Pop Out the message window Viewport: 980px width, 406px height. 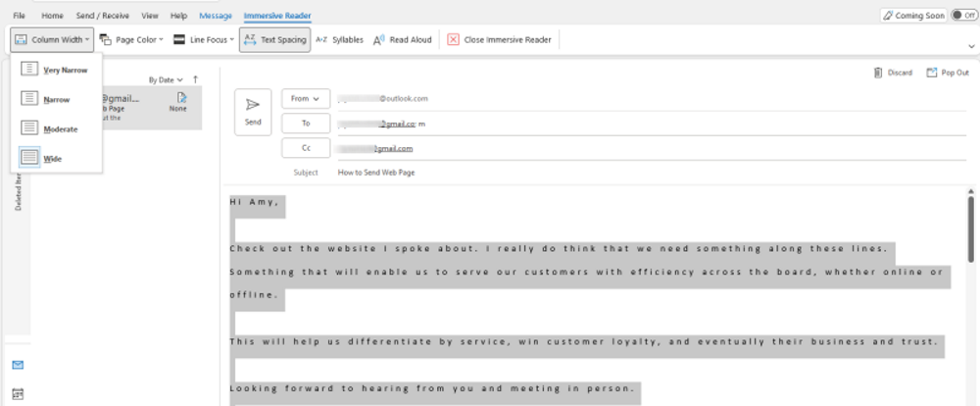click(x=948, y=73)
